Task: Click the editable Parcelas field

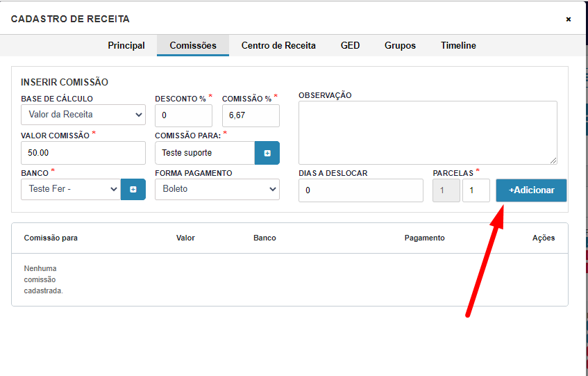Action: [476, 190]
